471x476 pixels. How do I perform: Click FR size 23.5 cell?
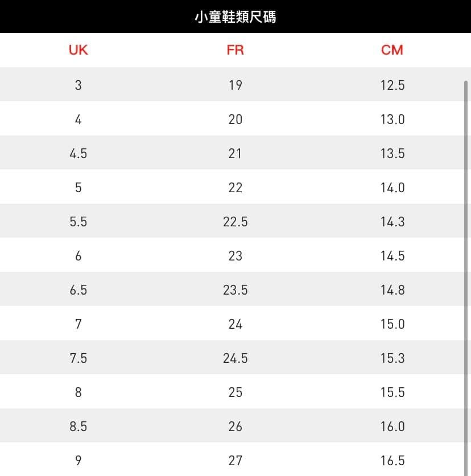(x=235, y=290)
